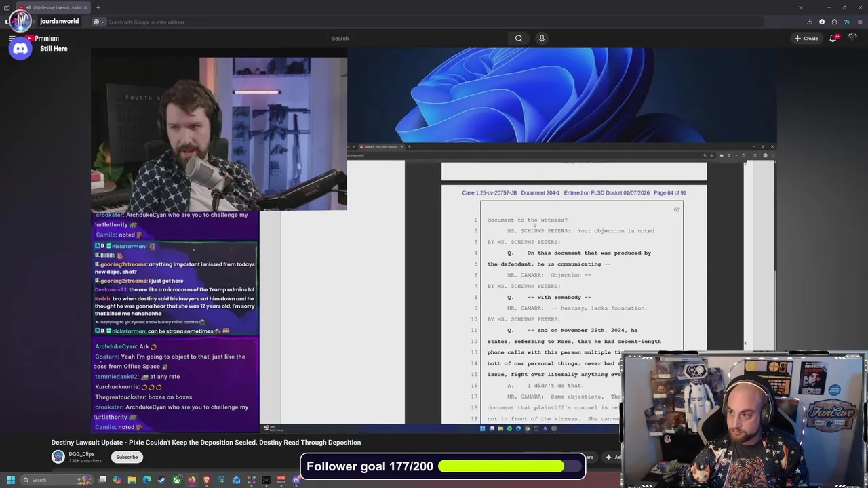The width and height of the screenshot is (868, 488).
Task: Click the Create button on YouTube
Action: (x=806, y=39)
